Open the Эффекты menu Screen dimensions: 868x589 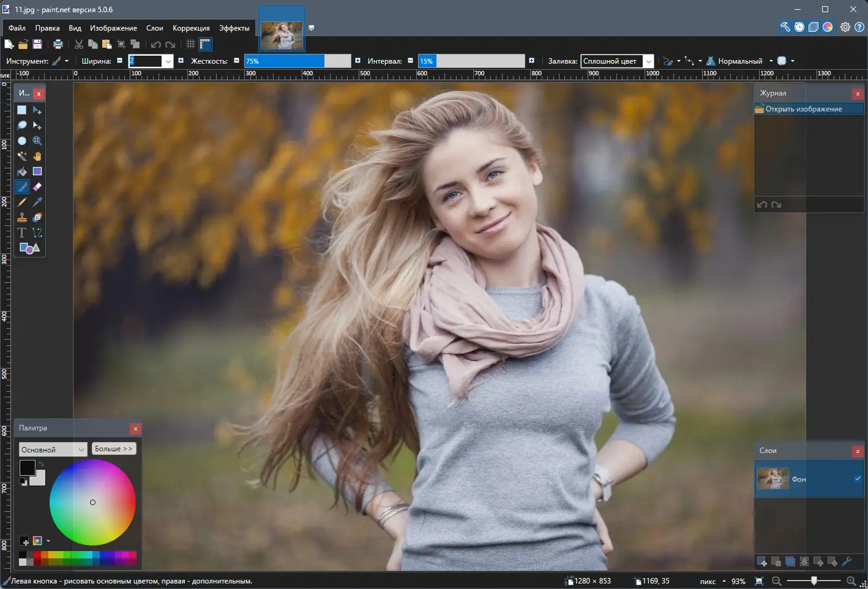234,28
